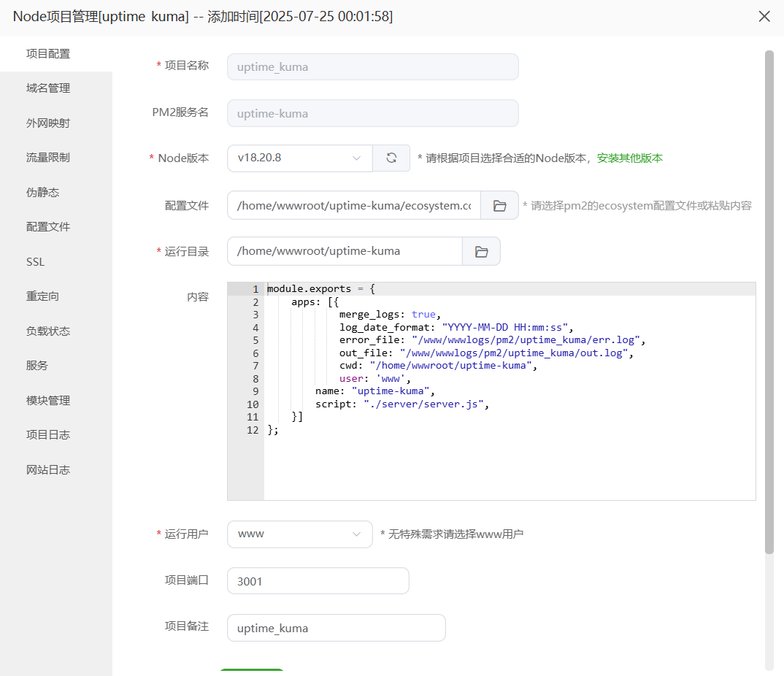The height and width of the screenshot is (676, 784).
Task: Click the 安装其他版本 link
Action: click(629, 158)
